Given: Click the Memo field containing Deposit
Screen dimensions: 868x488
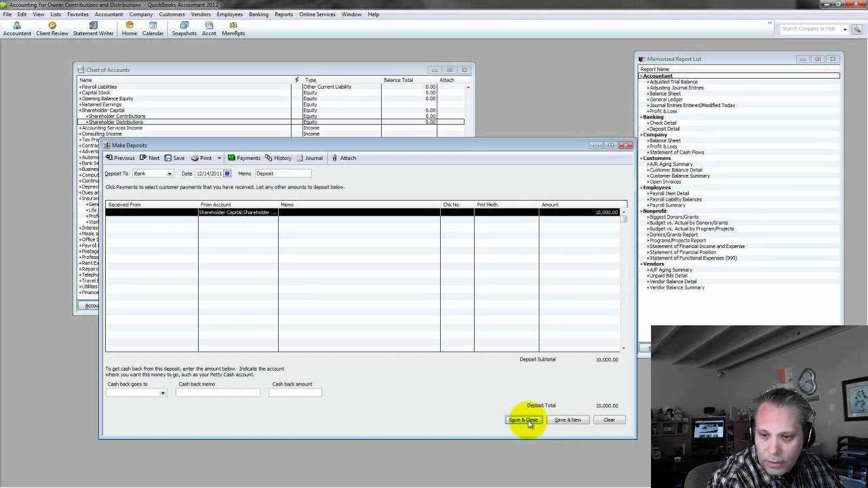Looking at the screenshot, I should pos(283,174).
